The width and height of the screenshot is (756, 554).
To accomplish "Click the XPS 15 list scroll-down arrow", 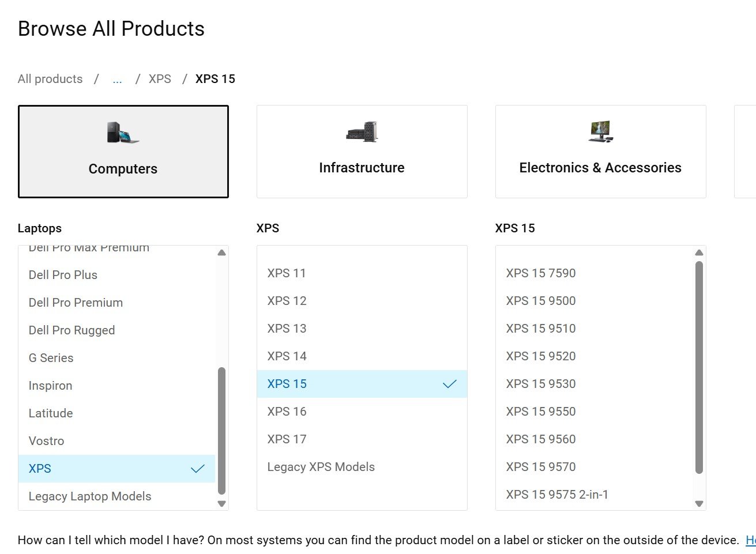I will pyautogui.click(x=699, y=503).
